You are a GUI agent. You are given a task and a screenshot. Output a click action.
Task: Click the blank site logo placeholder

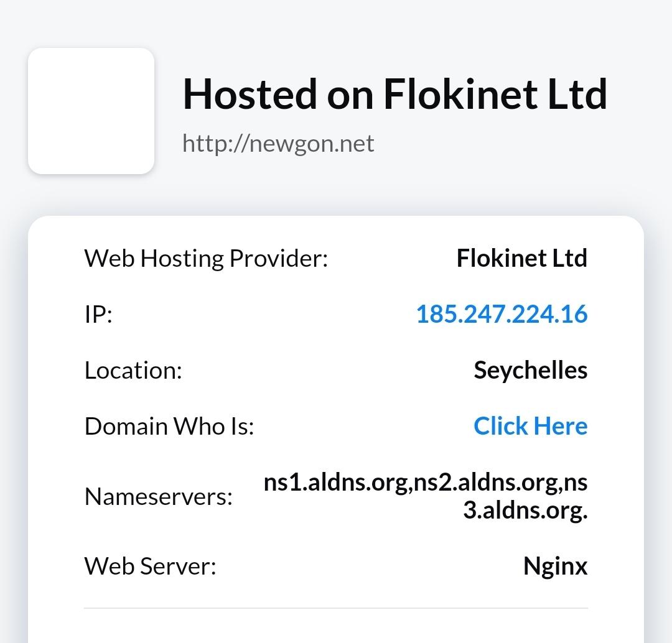click(x=91, y=111)
